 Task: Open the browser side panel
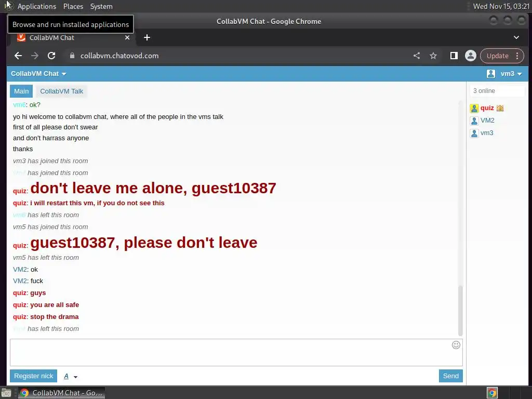[x=454, y=56]
